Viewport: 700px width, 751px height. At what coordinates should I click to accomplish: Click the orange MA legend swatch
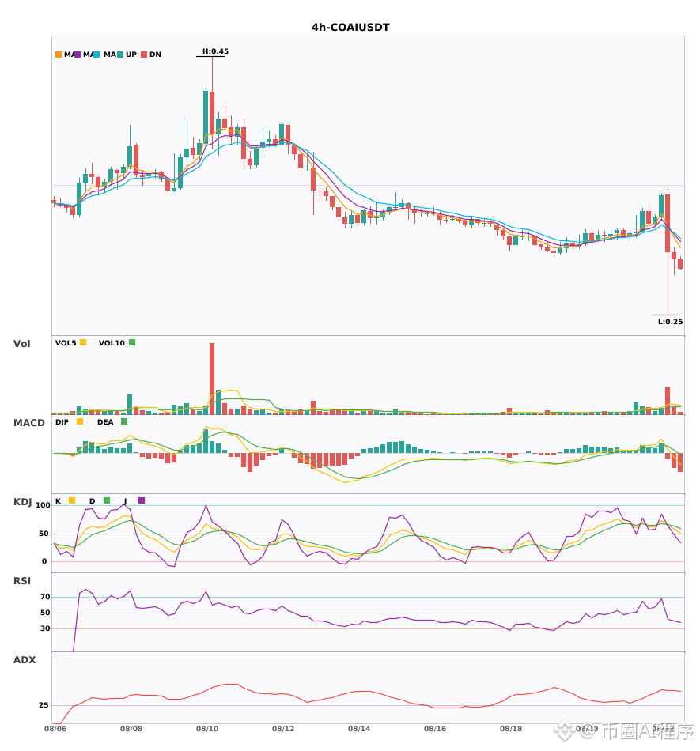click(59, 55)
